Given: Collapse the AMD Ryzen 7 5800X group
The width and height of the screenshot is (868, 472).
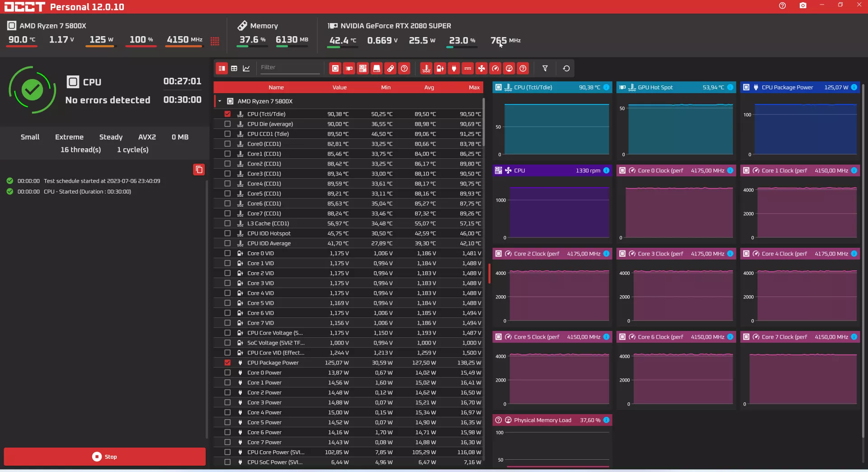Looking at the screenshot, I should [x=220, y=101].
